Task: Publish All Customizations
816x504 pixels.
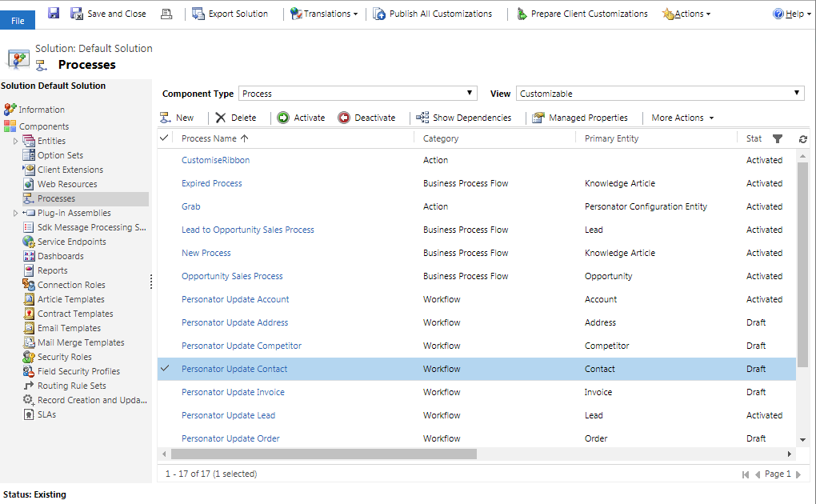Action: (x=432, y=14)
